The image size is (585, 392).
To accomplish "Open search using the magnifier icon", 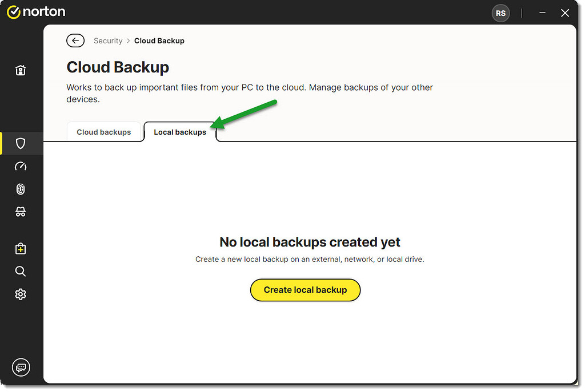I will [x=21, y=271].
